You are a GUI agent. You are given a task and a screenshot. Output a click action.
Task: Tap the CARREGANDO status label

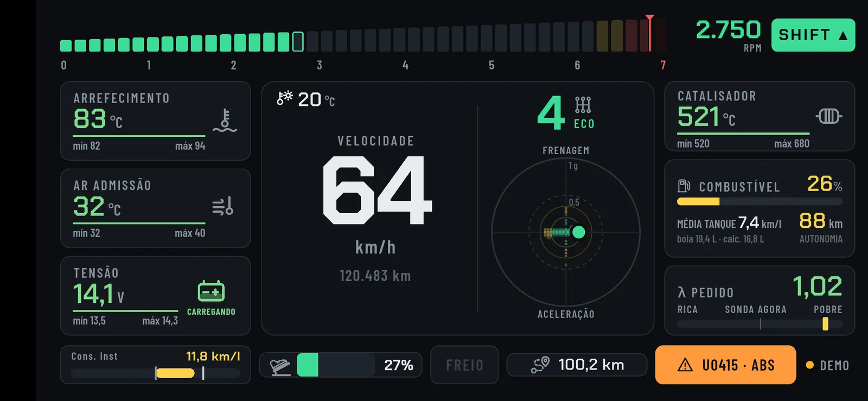(x=211, y=312)
